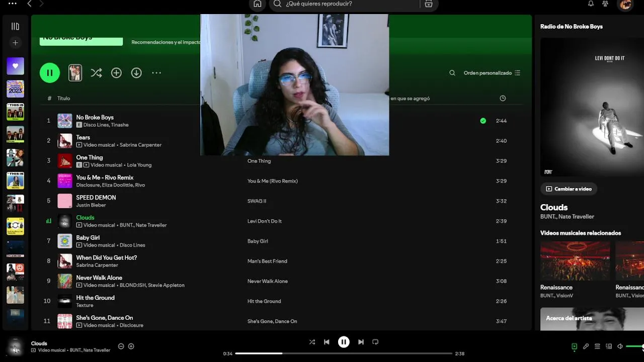
Task: Search within the playlist magnifier icon
Action: pos(452,73)
